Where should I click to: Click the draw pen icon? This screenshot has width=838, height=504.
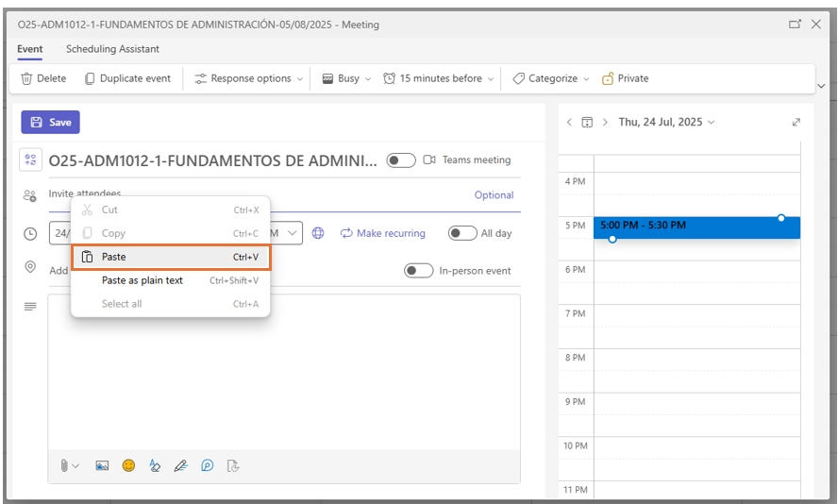click(181, 466)
